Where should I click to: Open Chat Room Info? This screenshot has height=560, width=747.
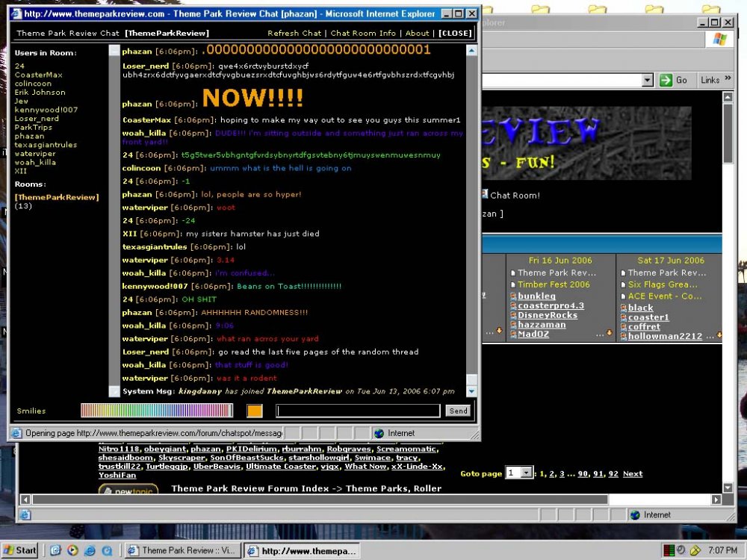363,34
